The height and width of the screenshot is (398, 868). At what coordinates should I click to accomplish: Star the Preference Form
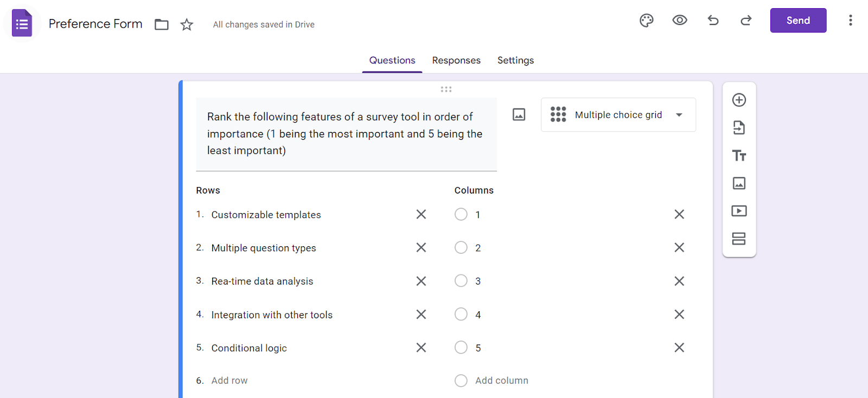pos(187,24)
